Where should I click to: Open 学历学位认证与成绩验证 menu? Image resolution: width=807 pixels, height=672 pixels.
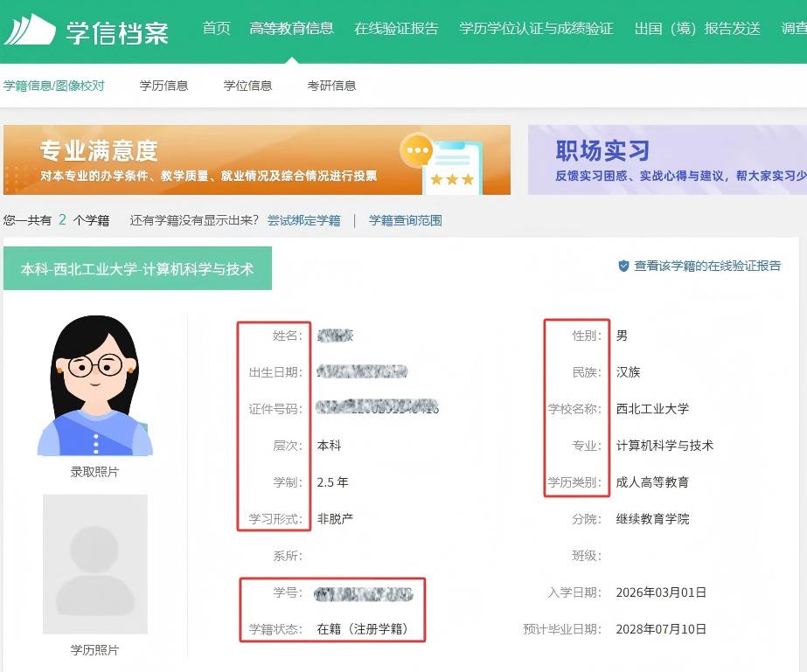point(536,29)
